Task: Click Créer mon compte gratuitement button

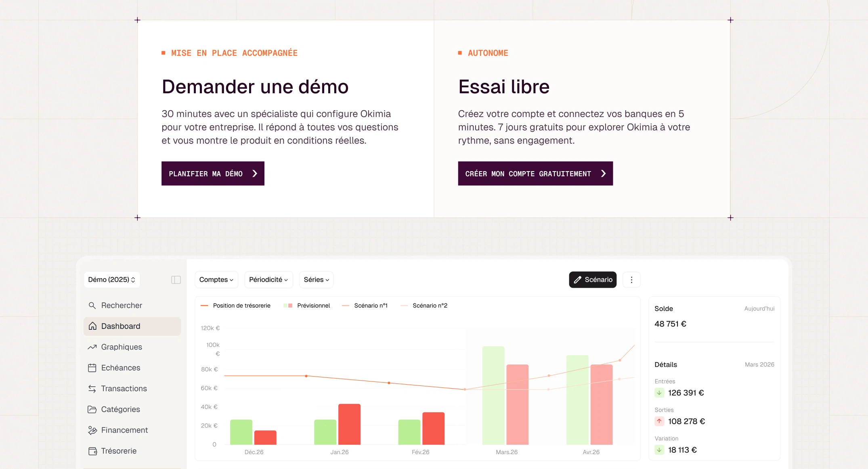Action: pos(535,174)
